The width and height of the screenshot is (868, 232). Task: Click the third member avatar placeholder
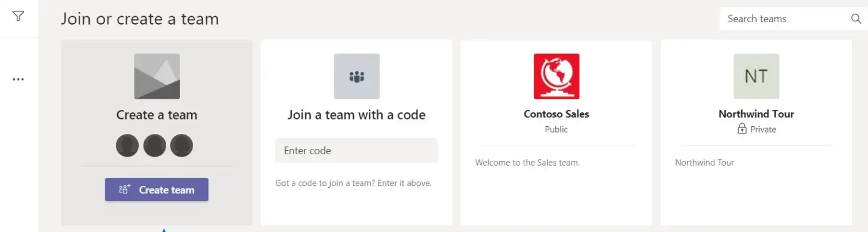click(182, 145)
